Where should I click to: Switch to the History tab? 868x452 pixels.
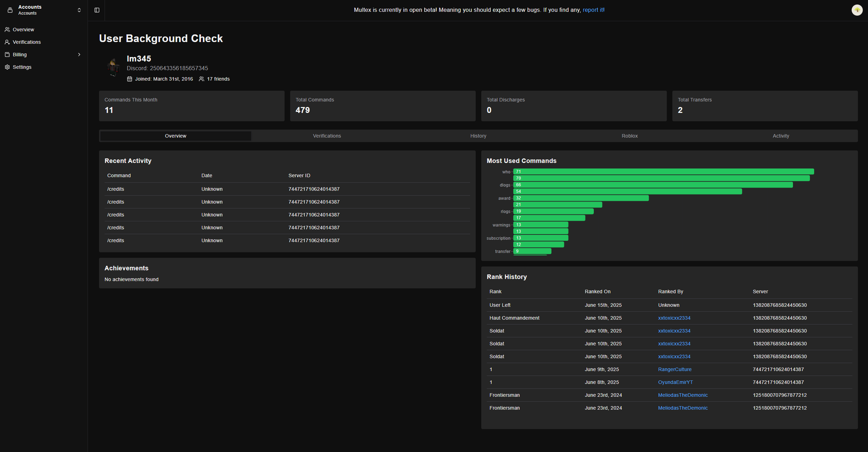point(478,136)
